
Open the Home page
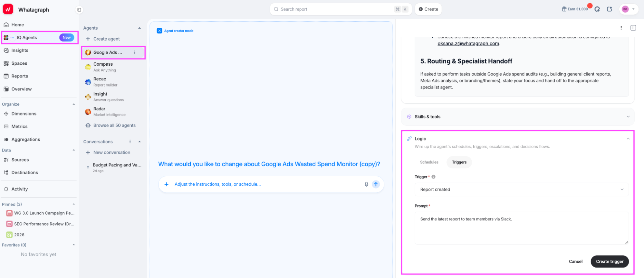(18, 25)
